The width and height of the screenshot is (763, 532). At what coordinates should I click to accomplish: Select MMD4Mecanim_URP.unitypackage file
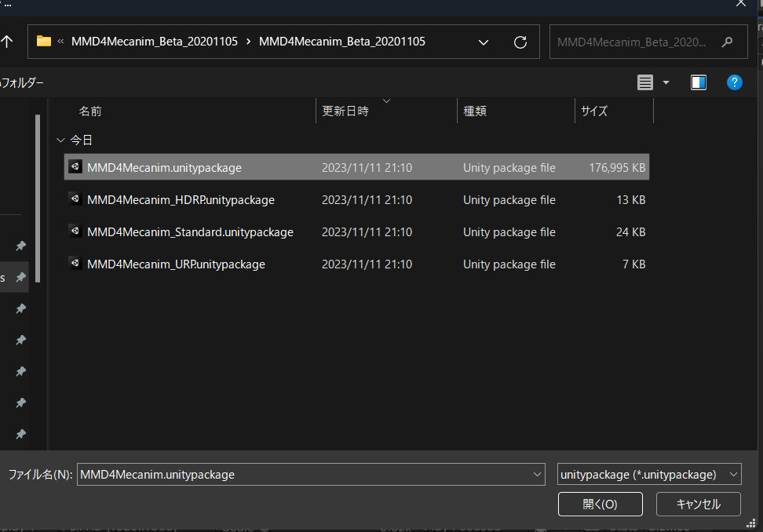point(356,264)
